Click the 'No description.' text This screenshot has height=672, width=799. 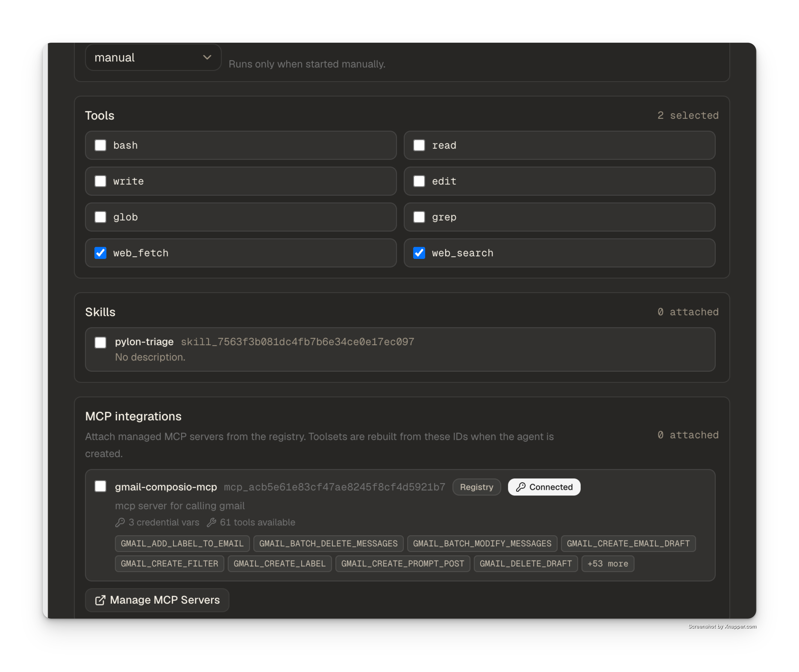coord(150,357)
